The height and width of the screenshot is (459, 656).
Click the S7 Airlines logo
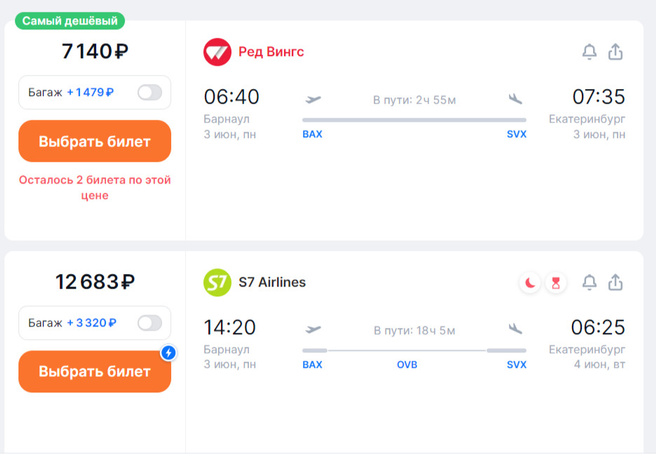pyautogui.click(x=217, y=283)
